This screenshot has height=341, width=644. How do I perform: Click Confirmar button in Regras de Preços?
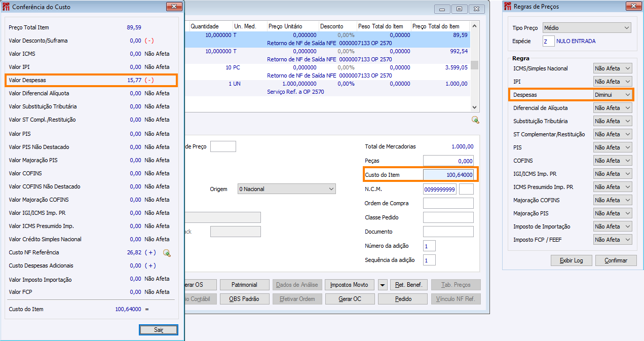(616, 260)
